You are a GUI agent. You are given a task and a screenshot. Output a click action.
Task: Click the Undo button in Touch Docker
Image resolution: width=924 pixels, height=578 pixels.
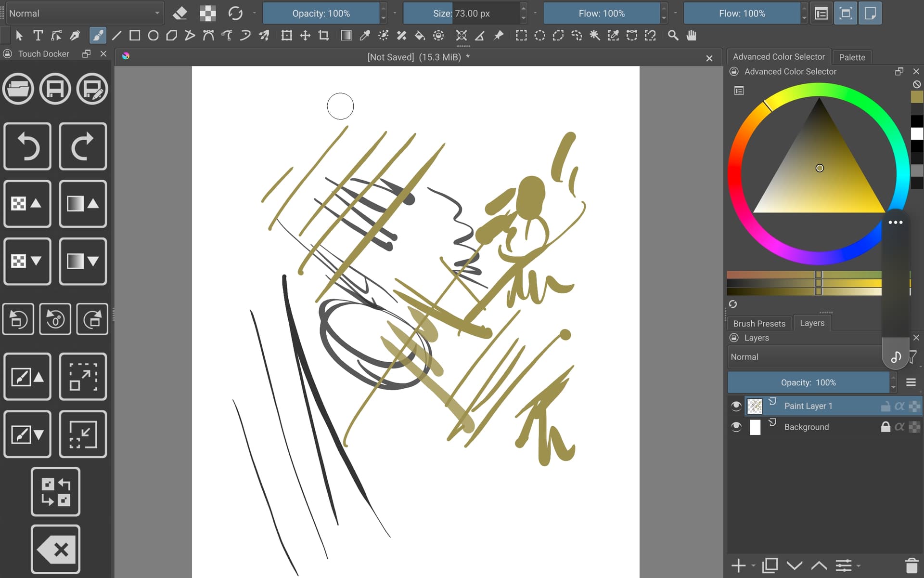(27, 146)
